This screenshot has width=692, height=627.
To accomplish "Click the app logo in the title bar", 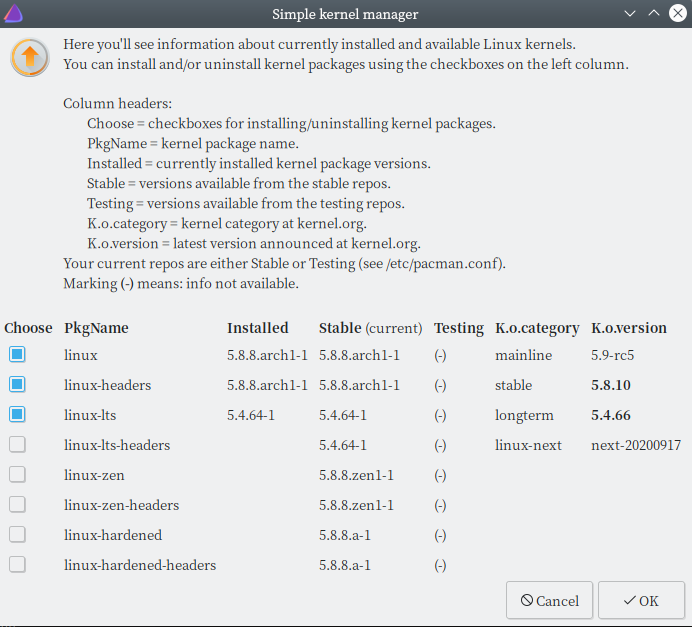I will [15, 14].
